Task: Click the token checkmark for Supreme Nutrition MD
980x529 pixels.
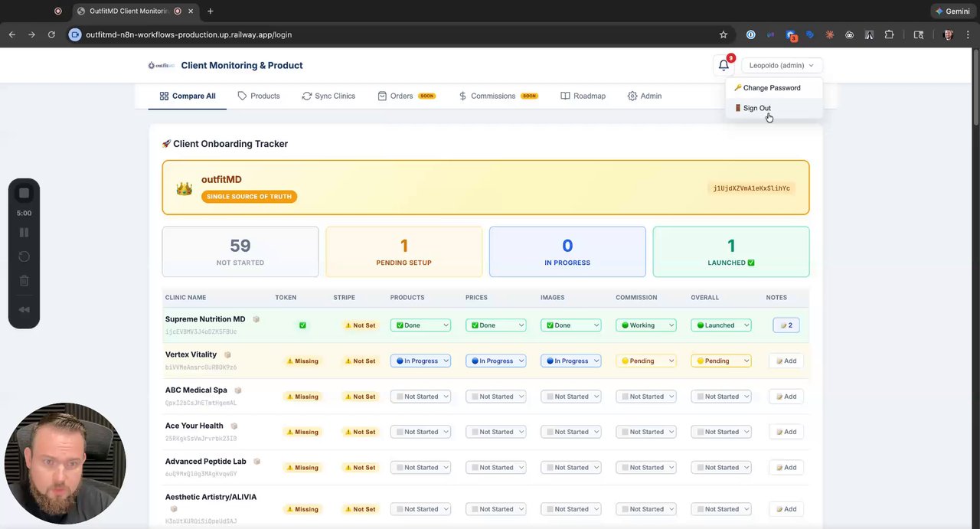Action: click(302, 325)
